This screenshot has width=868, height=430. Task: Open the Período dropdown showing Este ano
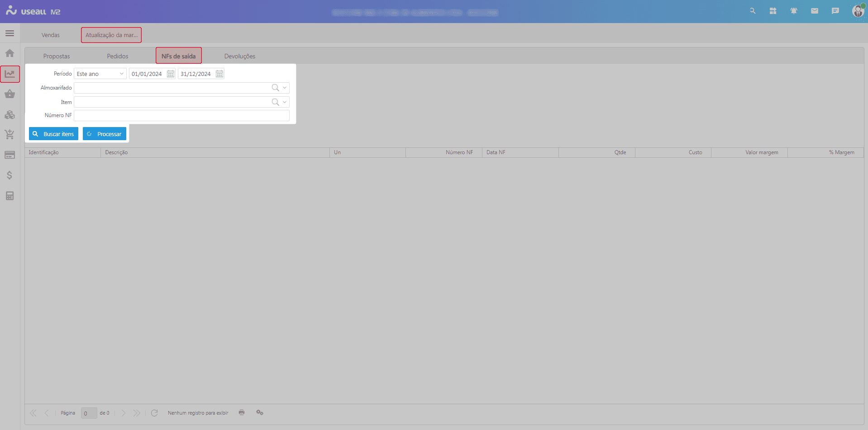[x=100, y=74]
